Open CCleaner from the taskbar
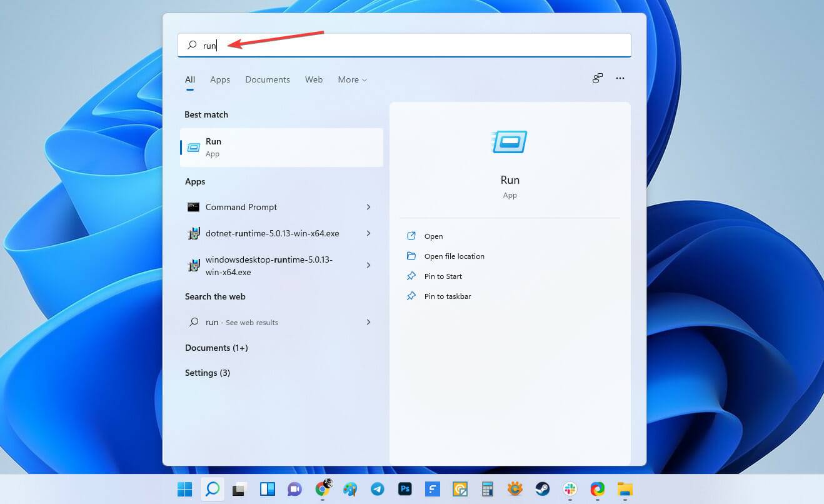This screenshot has height=504, width=824. [515, 489]
